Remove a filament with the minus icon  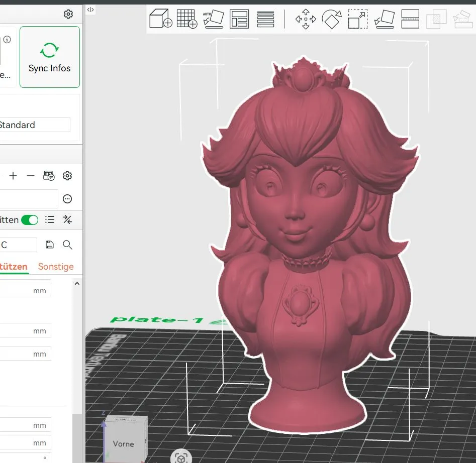click(31, 176)
